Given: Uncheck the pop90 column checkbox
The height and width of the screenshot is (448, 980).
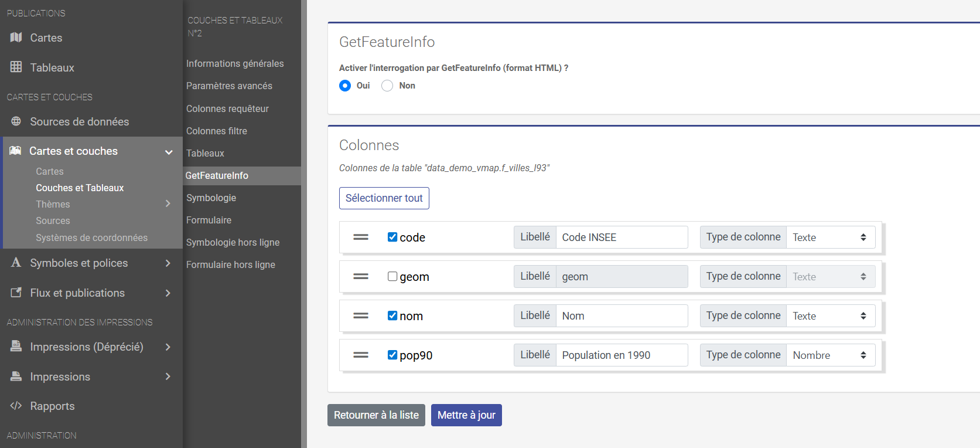Looking at the screenshot, I should pos(392,355).
